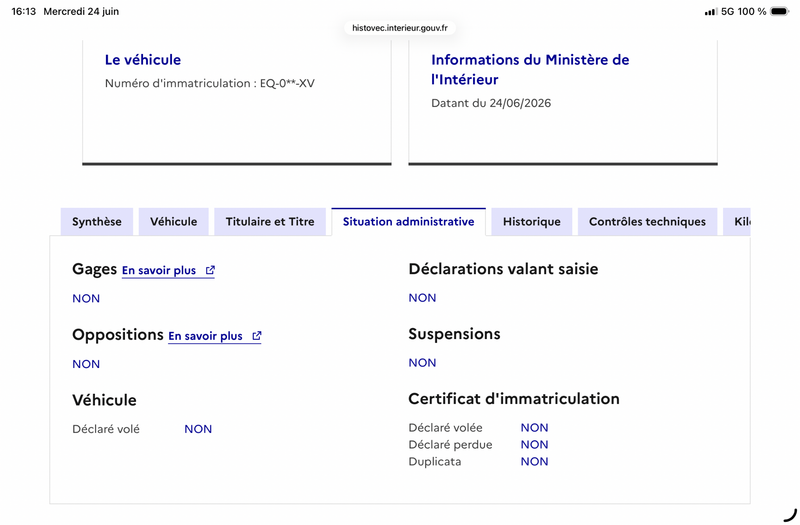This screenshot has height=525, width=800.
Task: Click external link icon next to Oppositions
Action: [257, 336]
